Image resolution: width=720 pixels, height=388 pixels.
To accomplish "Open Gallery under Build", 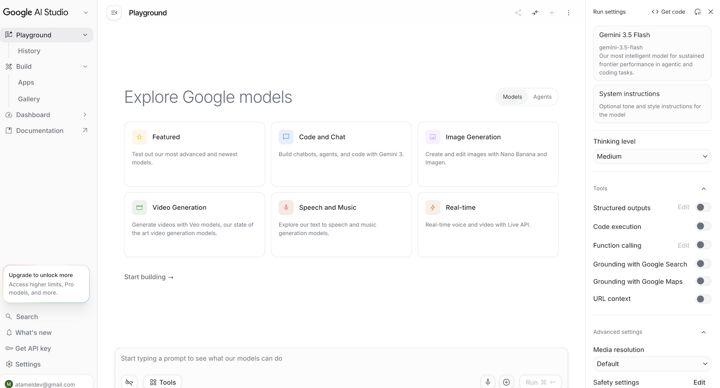I will click(29, 99).
